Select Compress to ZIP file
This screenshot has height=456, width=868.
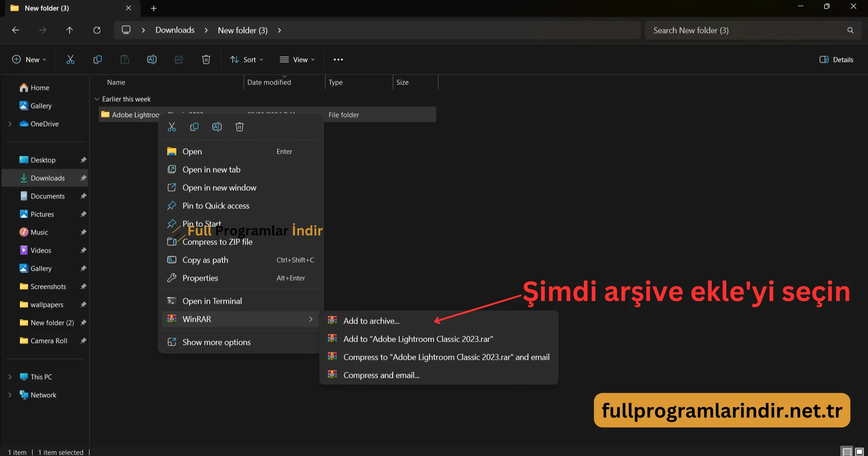(241, 242)
